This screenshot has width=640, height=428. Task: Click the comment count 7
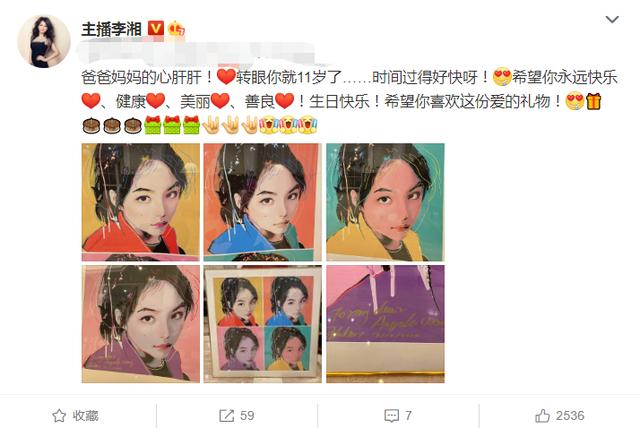click(x=408, y=416)
